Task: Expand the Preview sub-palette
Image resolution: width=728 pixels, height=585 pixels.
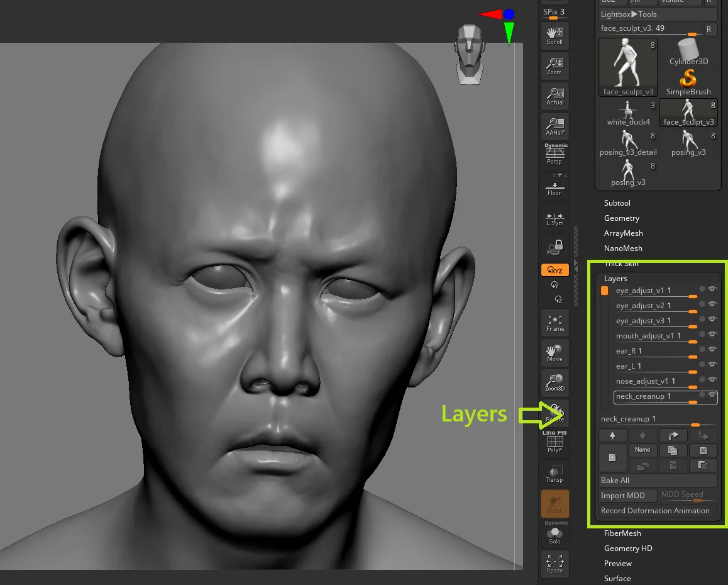Action: click(617, 564)
